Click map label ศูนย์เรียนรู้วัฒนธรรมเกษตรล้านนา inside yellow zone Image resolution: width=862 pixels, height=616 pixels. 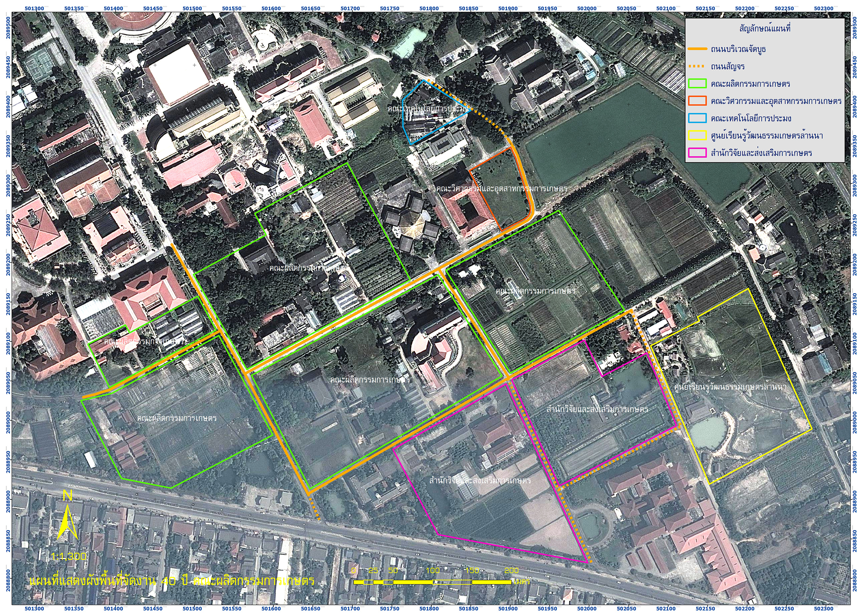tap(730, 387)
